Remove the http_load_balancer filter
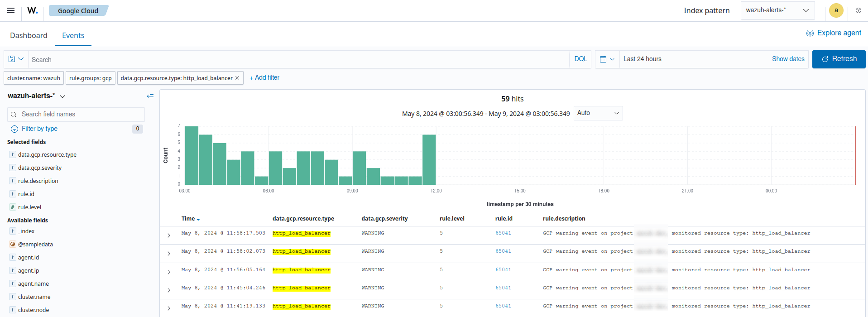Viewport: 868px width, 317px height. pos(237,78)
